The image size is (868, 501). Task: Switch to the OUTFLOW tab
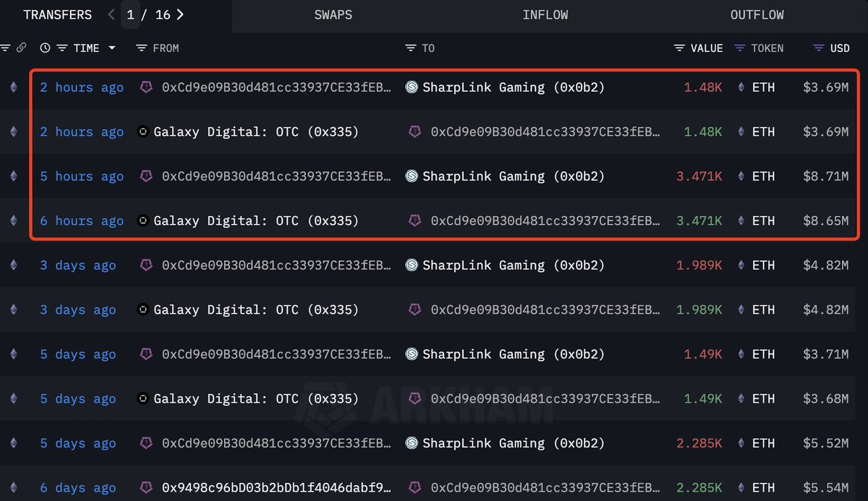[757, 14]
